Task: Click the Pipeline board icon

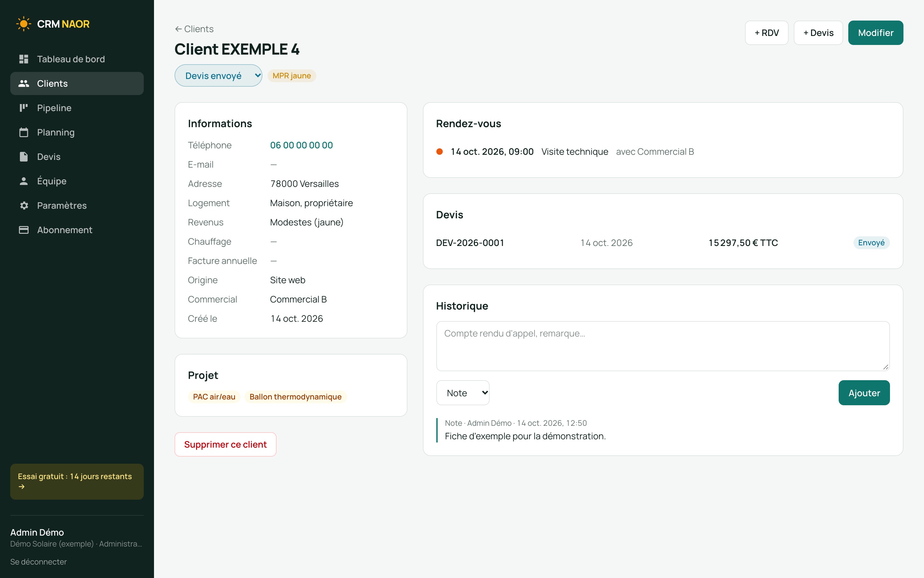Action: [x=24, y=108]
